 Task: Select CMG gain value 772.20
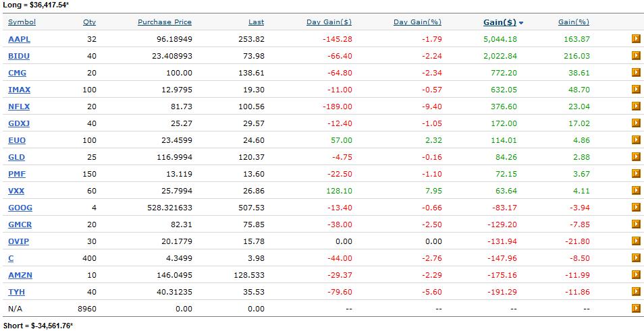click(504, 73)
